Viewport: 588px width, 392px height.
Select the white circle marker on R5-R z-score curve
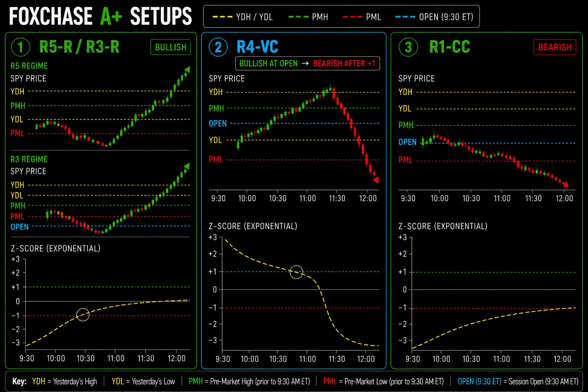coord(83,315)
